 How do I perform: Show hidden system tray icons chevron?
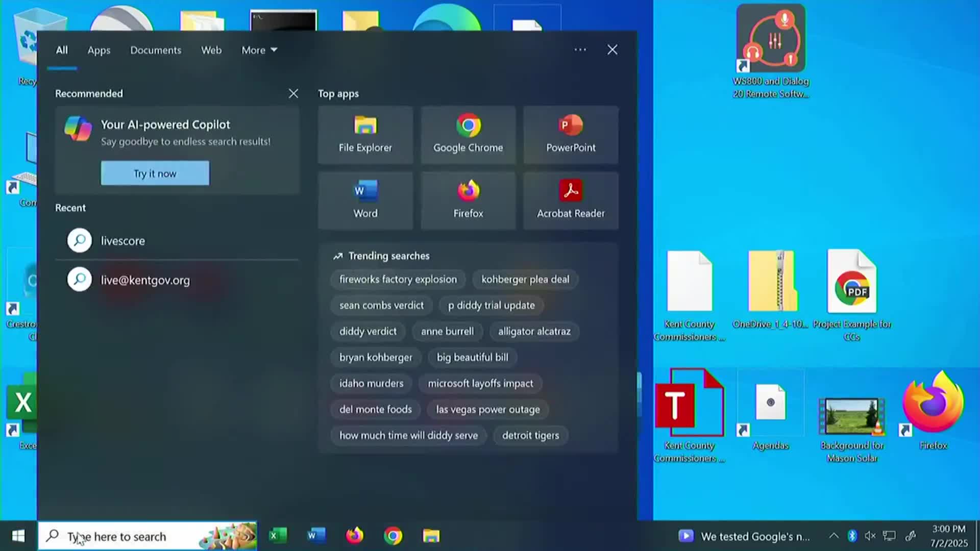[834, 536]
